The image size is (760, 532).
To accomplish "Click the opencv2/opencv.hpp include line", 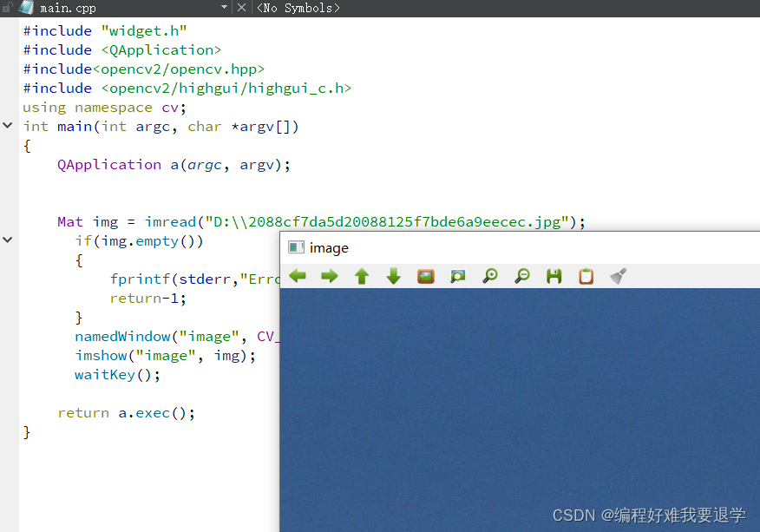I will 143,69.
